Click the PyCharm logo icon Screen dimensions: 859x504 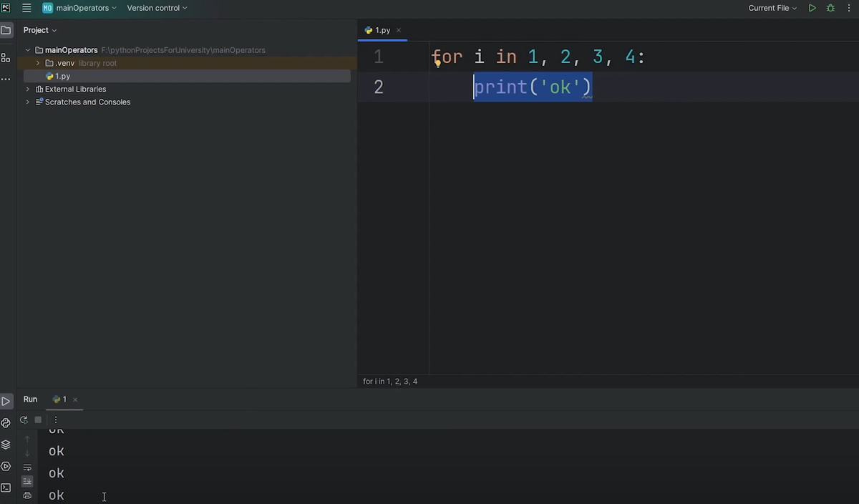click(x=6, y=8)
